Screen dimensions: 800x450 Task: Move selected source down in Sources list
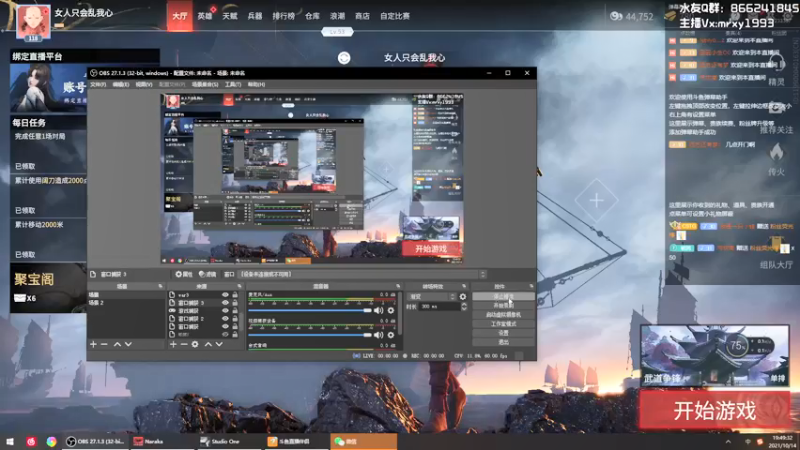pos(219,344)
